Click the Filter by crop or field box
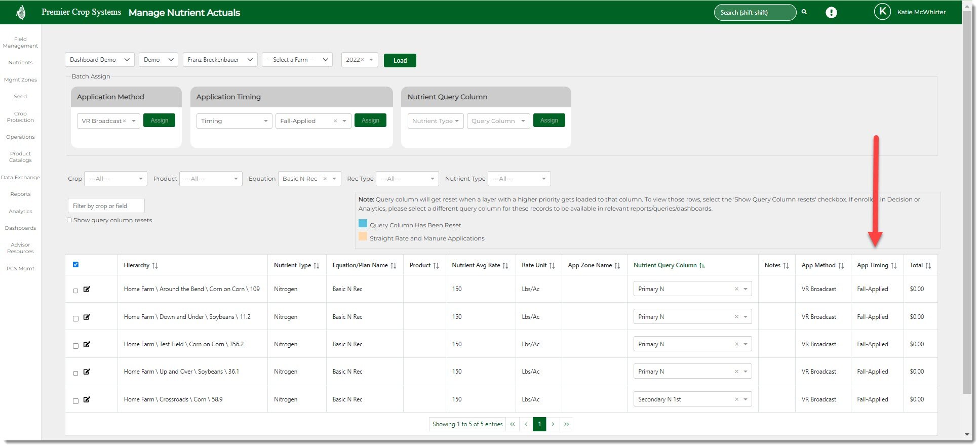Screen dimensions: 980x448 pyautogui.click(x=106, y=206)
